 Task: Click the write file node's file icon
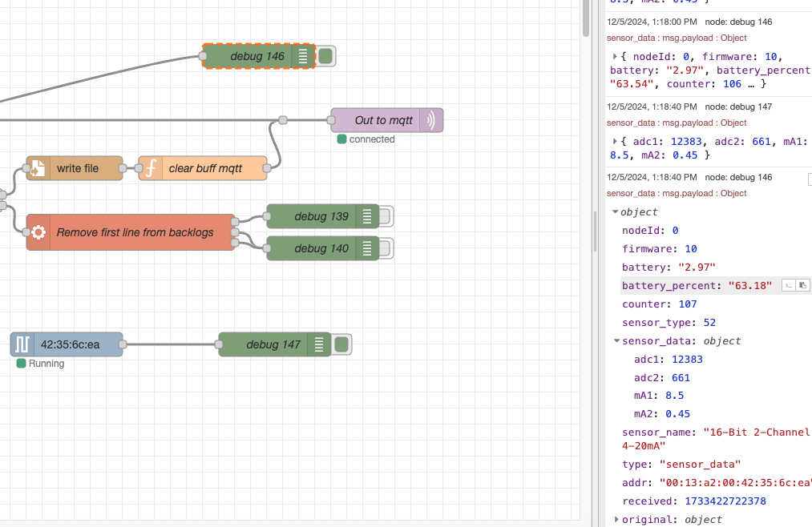point(38,168)
